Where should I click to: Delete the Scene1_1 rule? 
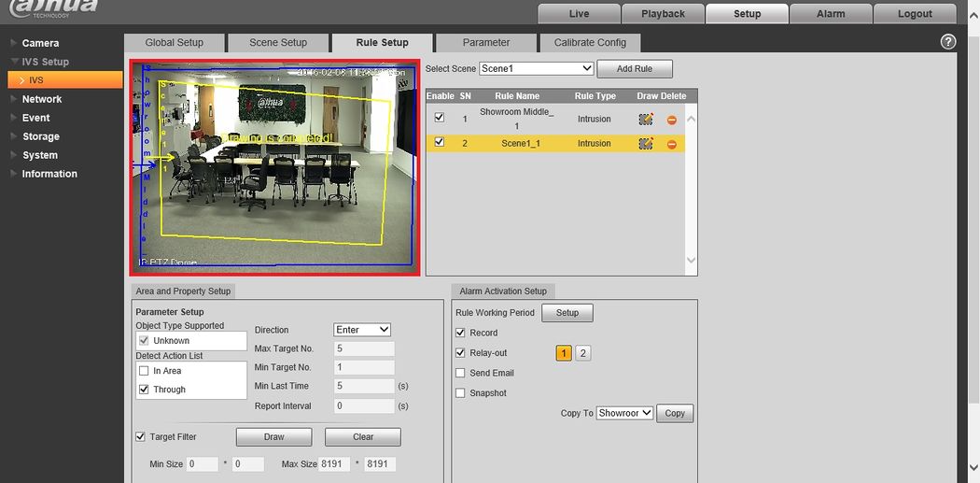[671, 144]
